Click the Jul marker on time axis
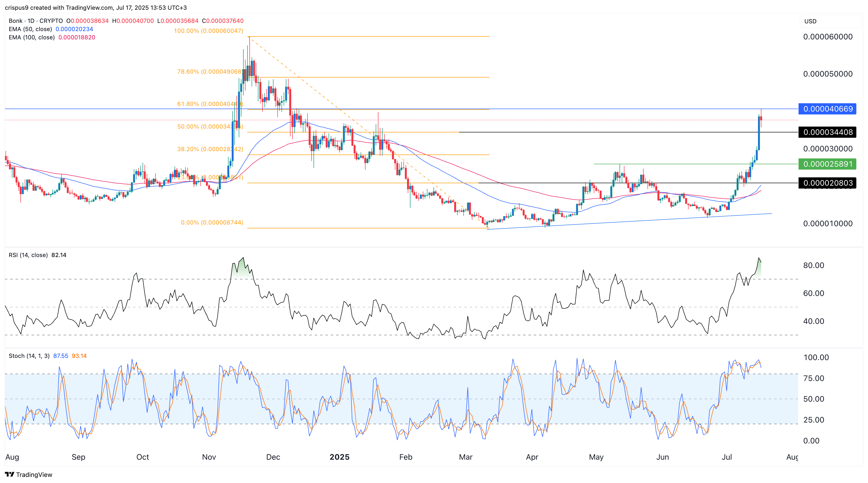 [x=727, y=457]
